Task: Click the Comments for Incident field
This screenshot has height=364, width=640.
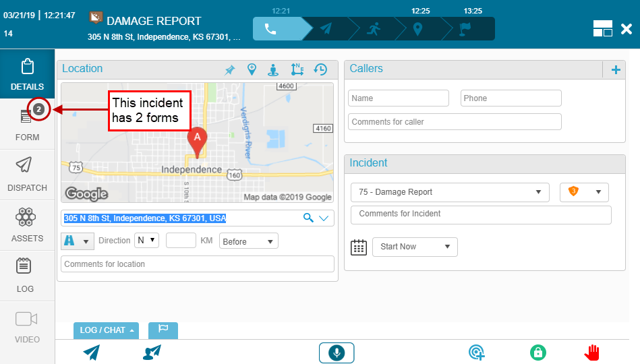Action: pos(481,214)
